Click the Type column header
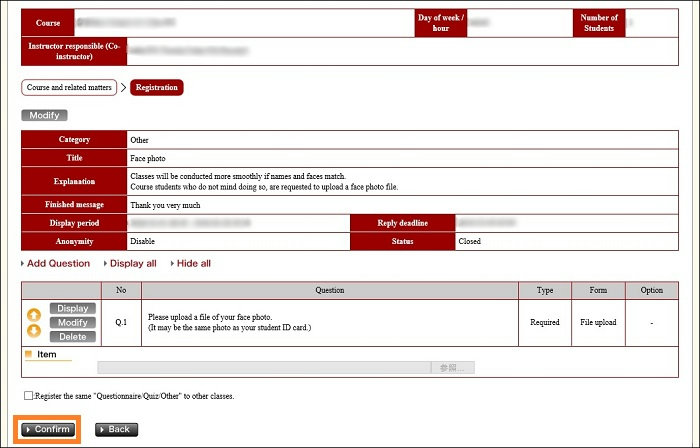 (545, 290)
